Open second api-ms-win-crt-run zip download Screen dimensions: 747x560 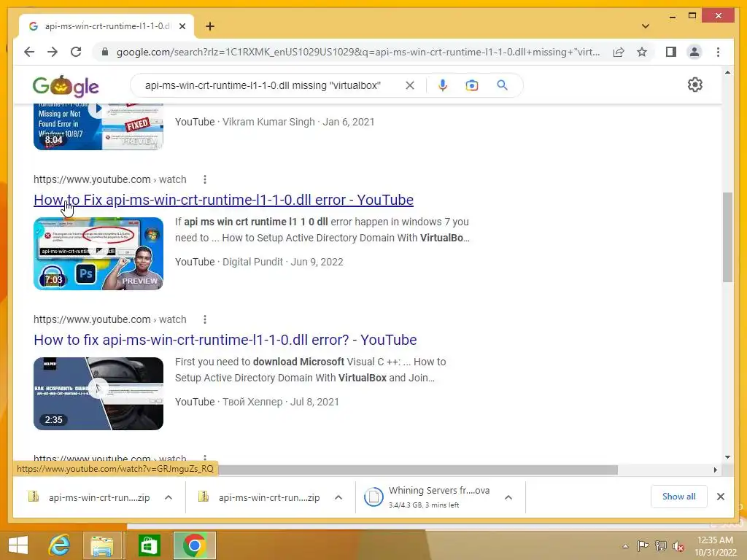[260, 497]
